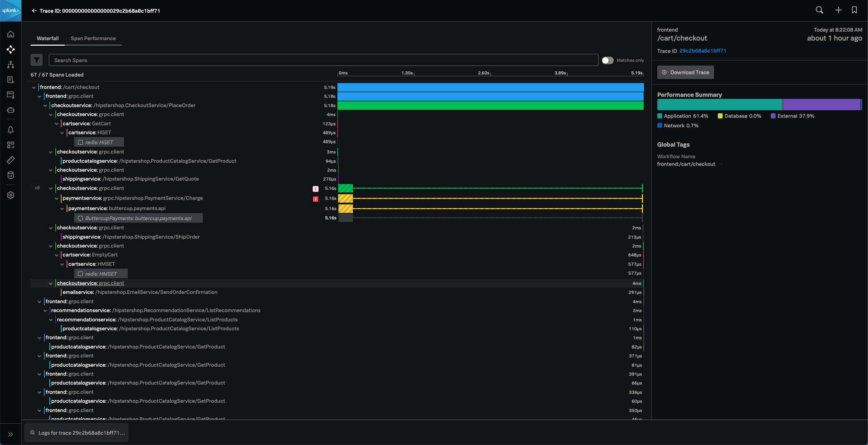
Task: Open the settings gear in the sidebar
Action: pos(11,195)
